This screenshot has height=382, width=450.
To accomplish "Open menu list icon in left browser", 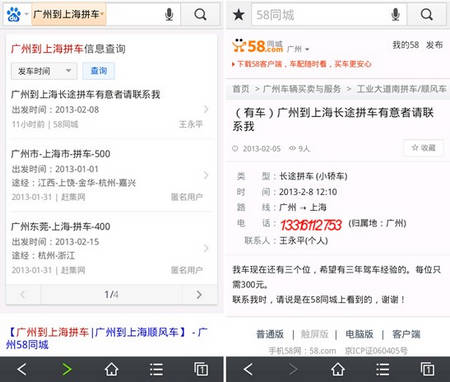I will [156, 369].
